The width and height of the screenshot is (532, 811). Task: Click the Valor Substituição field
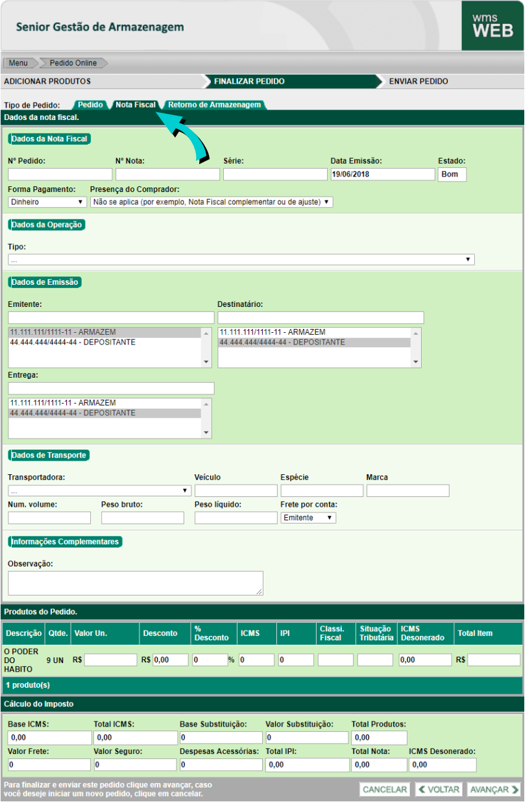tap(307, 738)
